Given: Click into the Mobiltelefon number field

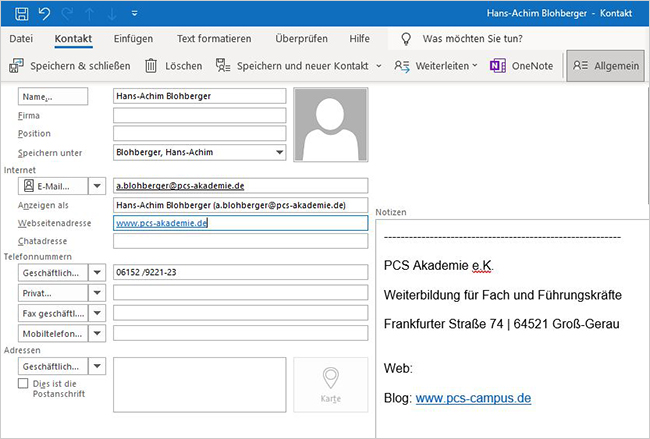Looking at the screenshot, I should (x=240, y=333).
